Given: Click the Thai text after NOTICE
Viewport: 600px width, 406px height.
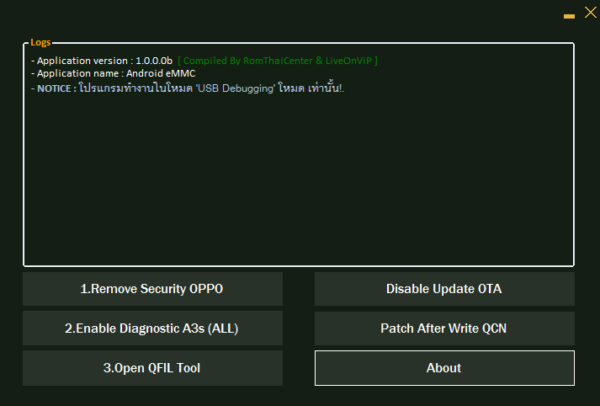Looking at the screenshot, I should tap(135, 88).
